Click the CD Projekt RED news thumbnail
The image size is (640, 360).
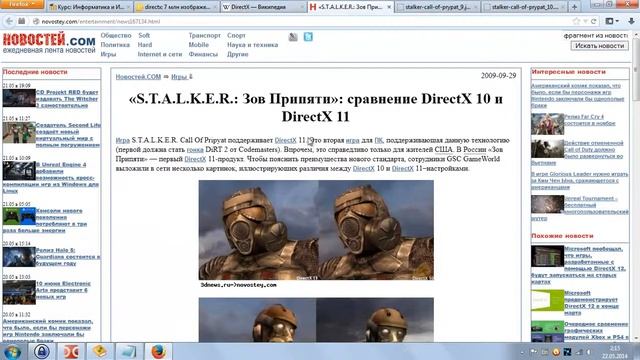[x=19, y=98]
